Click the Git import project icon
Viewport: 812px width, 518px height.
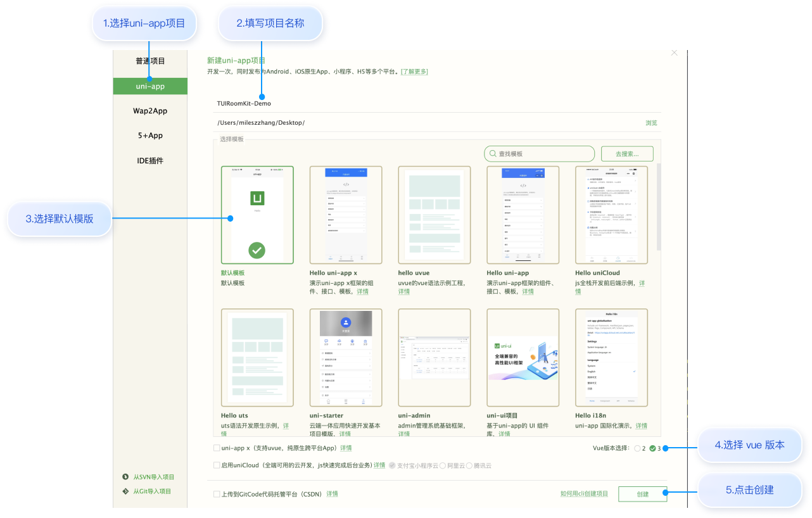[125, 491]
